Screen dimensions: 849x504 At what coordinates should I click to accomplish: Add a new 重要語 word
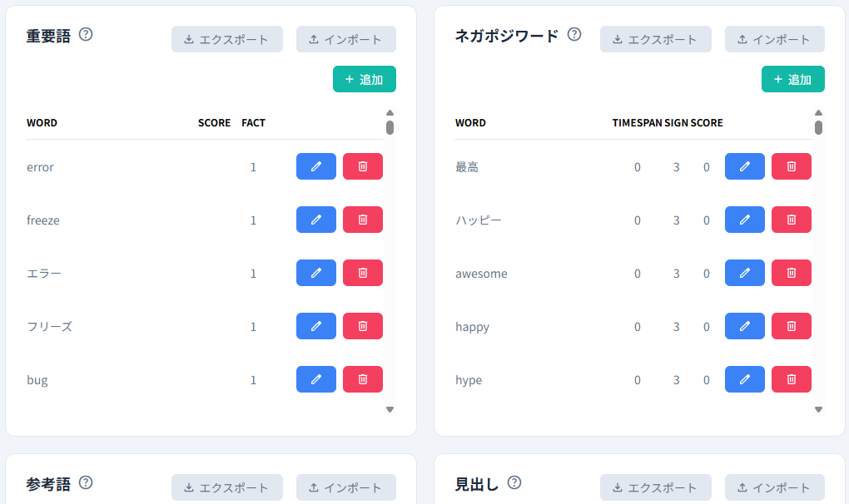click(364, 79)
